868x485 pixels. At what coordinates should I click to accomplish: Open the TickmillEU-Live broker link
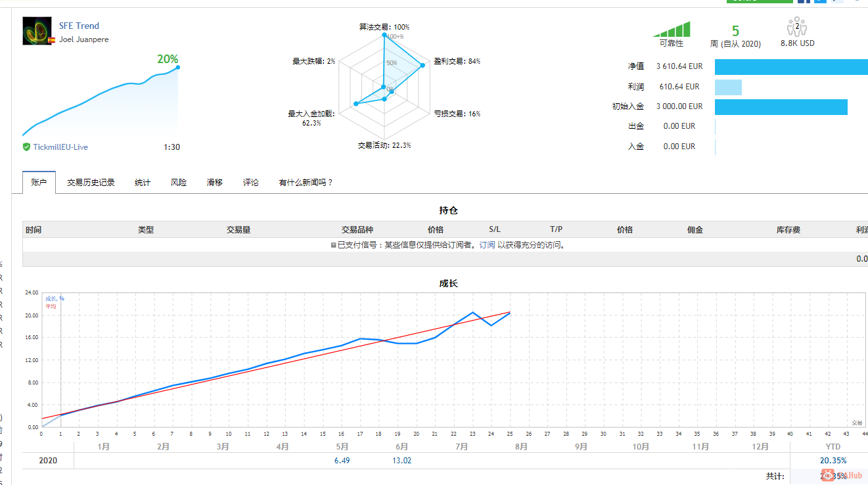tap(60, 147)
